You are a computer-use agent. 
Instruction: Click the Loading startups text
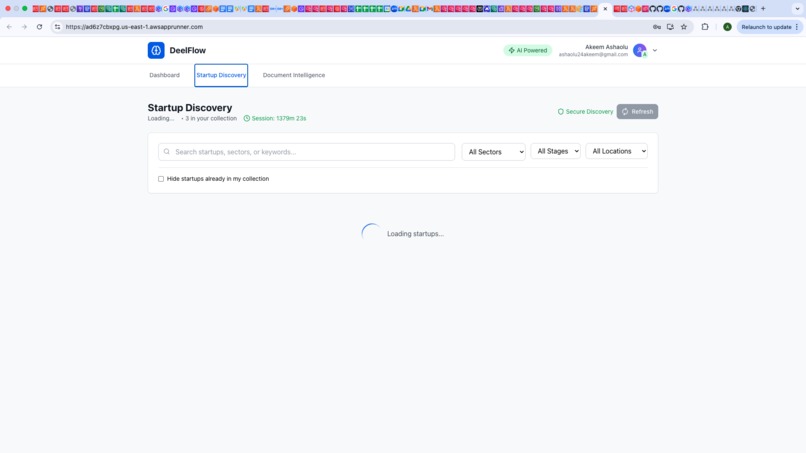pos(415,234)
